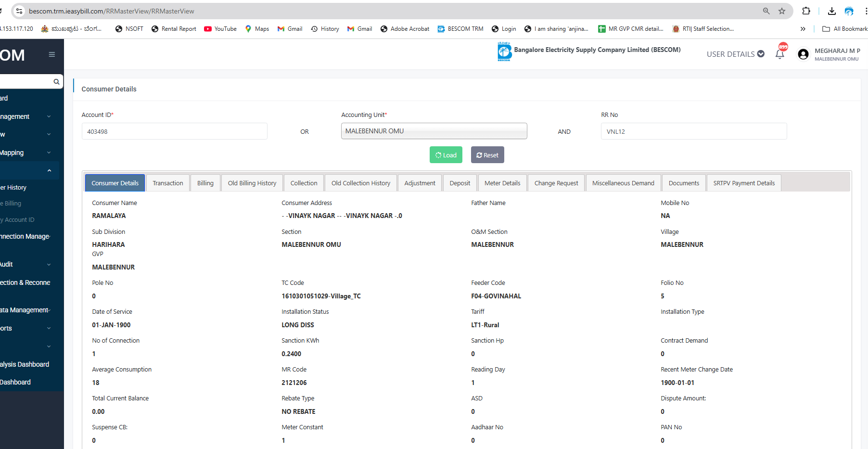Screen dimensions: 868x449
Task: View site information icon in address bar
Action: click(x=19, y=11)
